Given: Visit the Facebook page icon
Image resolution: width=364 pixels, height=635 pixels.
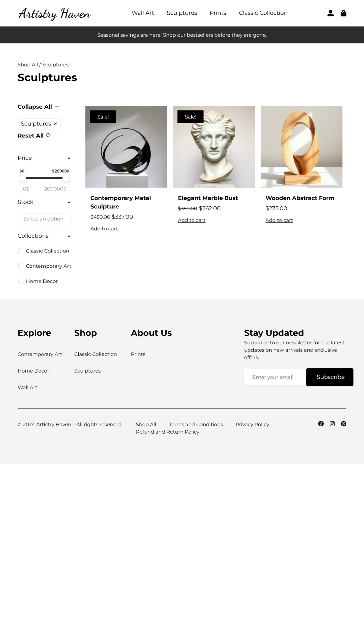Looking at the screenshot, I should point(321,424).
